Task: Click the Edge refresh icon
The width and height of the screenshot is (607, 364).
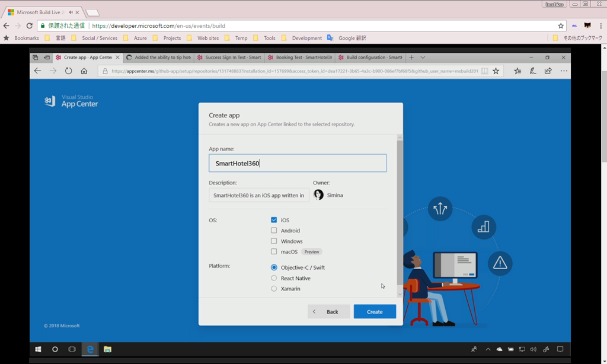Action: coord(68,71)
